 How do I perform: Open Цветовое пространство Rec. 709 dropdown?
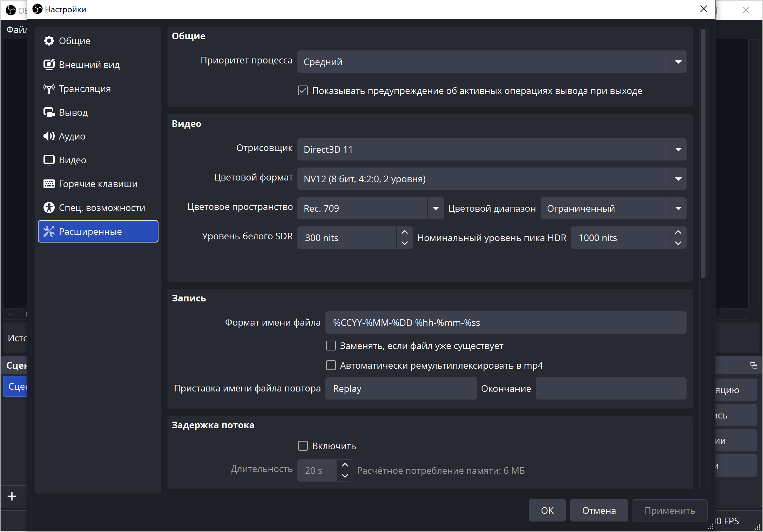pyautogui.click(x=370, y=209)
